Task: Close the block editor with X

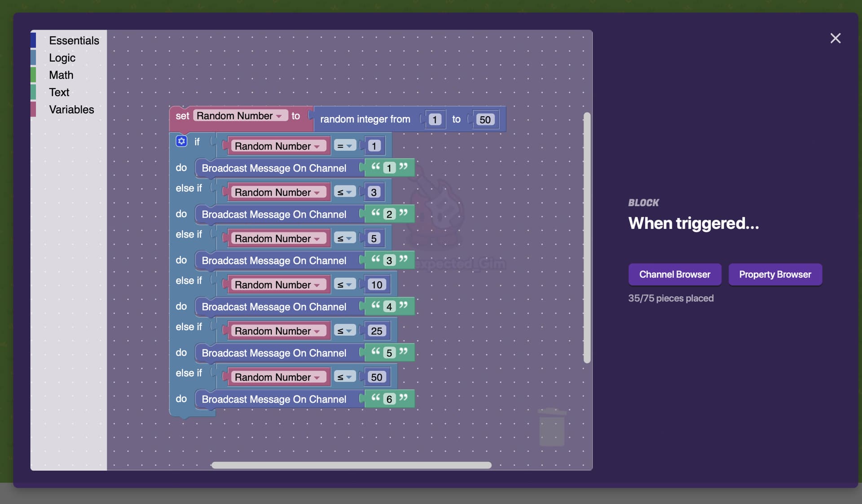Action: pyautogui.click(x=835, y=38)
